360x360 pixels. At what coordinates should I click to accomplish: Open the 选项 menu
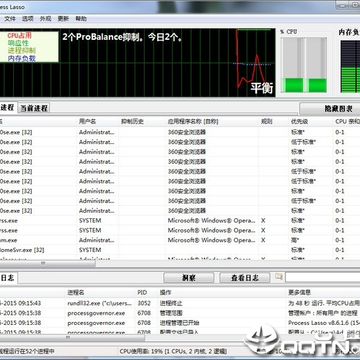pos(28,19)
